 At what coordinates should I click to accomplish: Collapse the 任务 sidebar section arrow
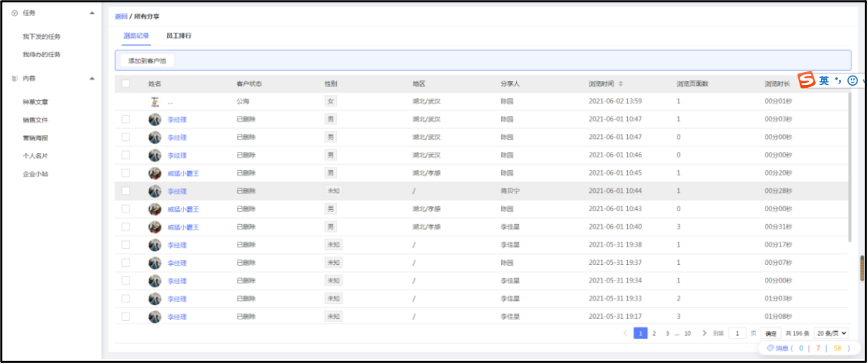(x=92, y=13)
